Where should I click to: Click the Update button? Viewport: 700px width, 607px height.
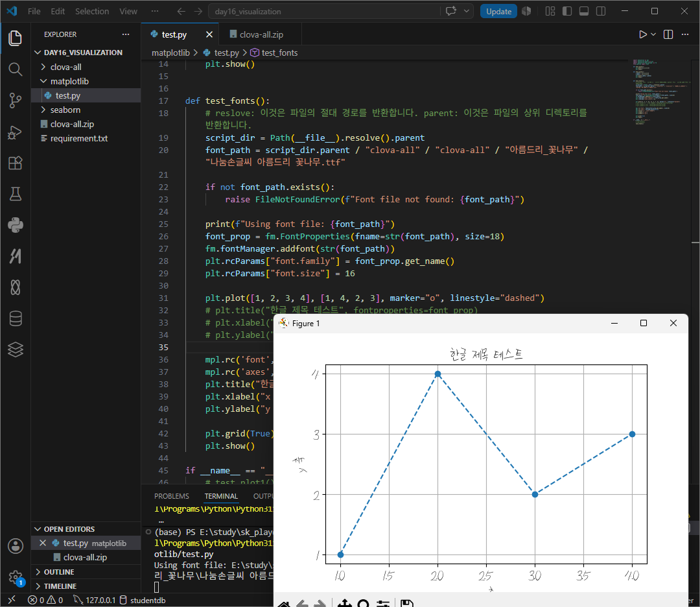tap(498, 11)
